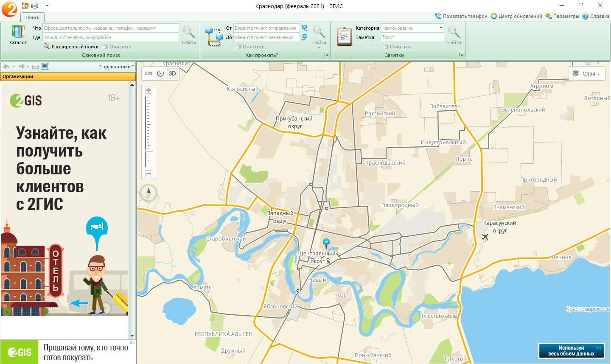Click the airport airplane icon on map
The height and width of the screenshot is (364, 611).
(485, 237)
